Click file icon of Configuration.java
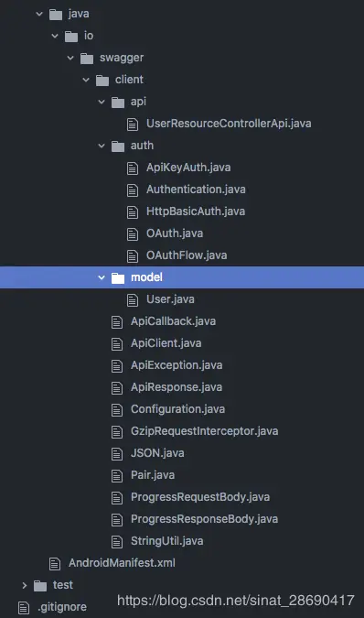The width and height of the screenshot is (364, 618). pyautogui.click(x=117, y=410)
